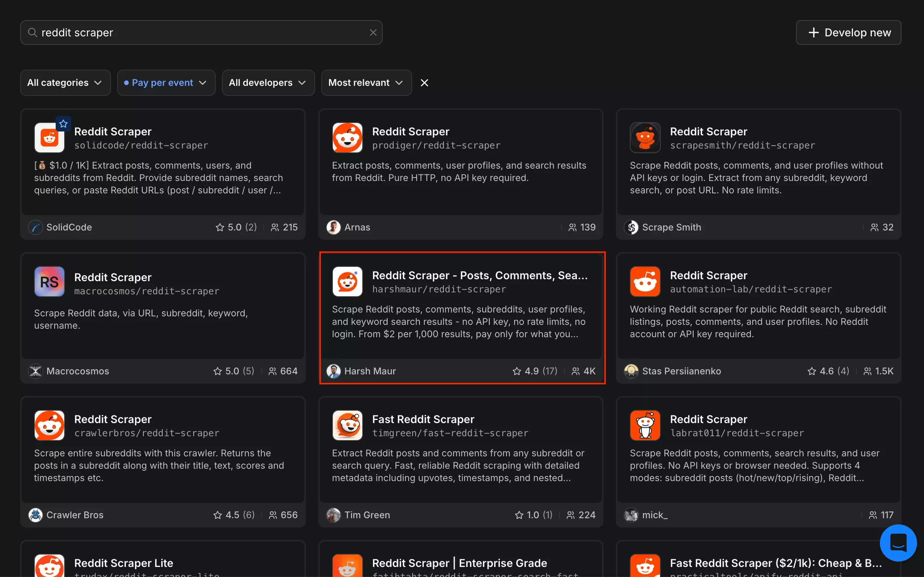Click the automation-lab Reddit Scraper logo
924x577 pixels.
click(x=645, y=282)
